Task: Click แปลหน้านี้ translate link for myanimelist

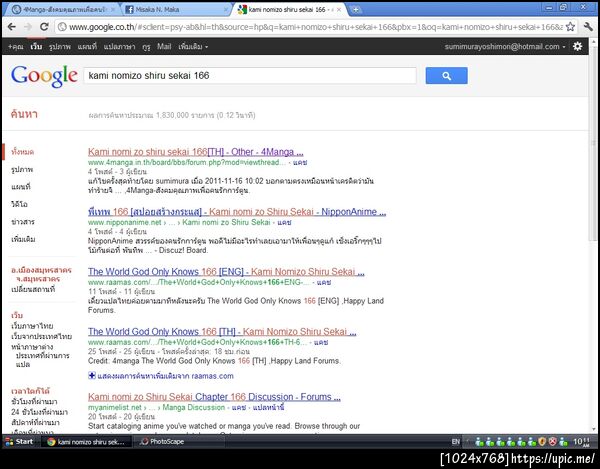Action: pyautogui.click(x=269, y=408)
